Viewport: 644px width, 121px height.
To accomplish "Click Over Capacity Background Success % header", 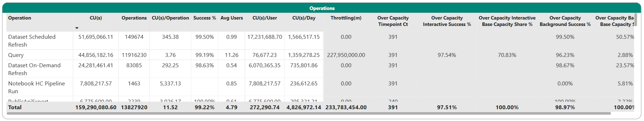I will pyautogui.click(x=565, y=21).
